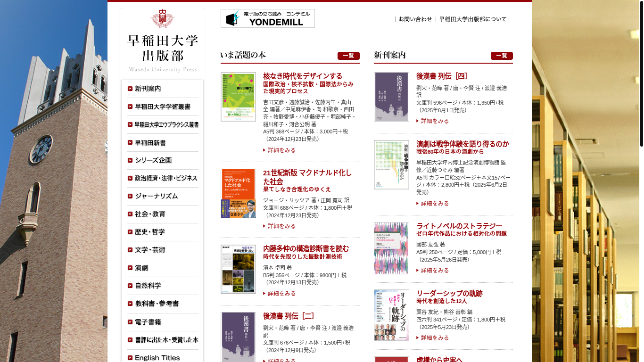Open 早稲田新書 in the sidebar
Image resolution: width=644 pixels, height=362 pixels.
163,142
